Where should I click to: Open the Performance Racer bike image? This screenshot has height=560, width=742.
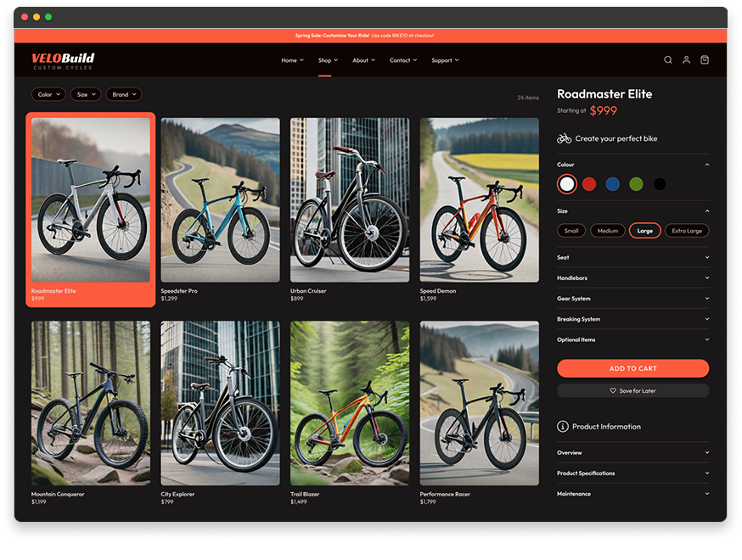[x=480, y=403]
